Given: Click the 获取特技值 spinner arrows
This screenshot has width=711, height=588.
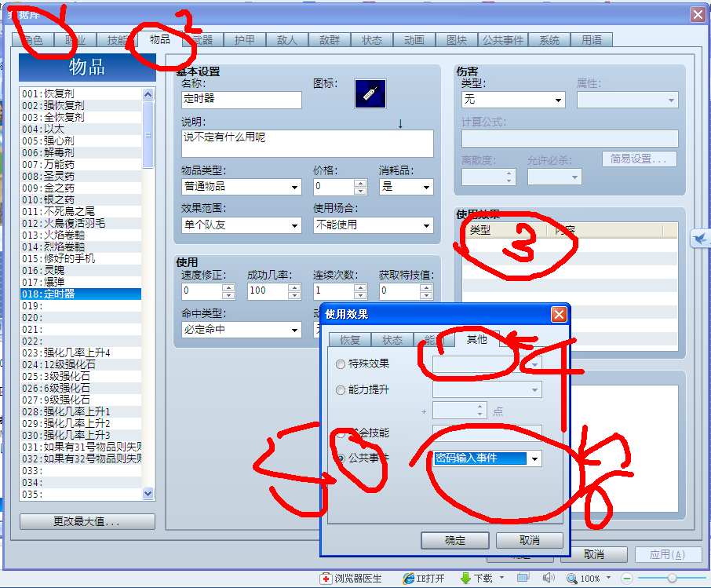Looking at the screenshot, I should [426, 291].
